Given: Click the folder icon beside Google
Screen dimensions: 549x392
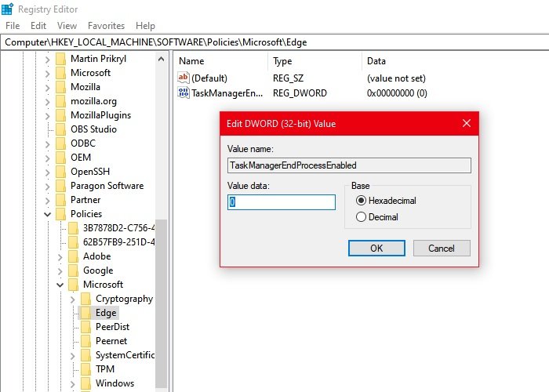Looking at the screenshot, I should (x=74, y=270).
